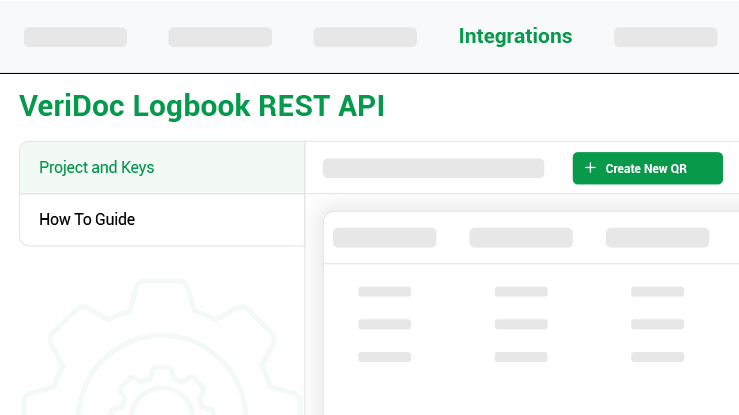Select second row's first cell in table
The height and width of the screenshot is (415, 739).
(384, 324)
